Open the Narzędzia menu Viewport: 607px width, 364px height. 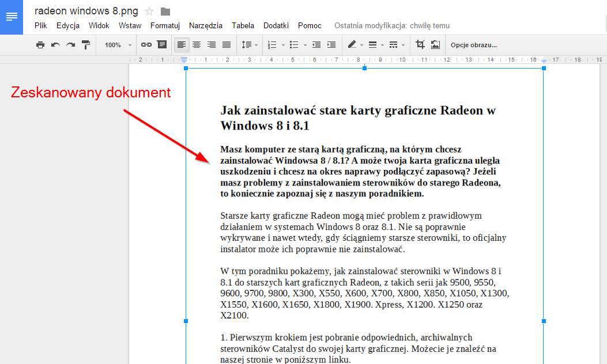point(206,25)
